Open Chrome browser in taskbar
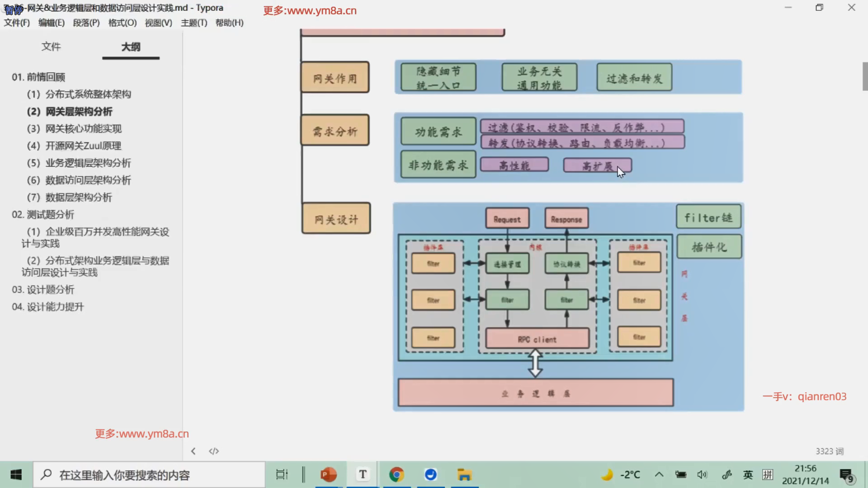Viewport: 868px width, 488px height. coord(396,474)
